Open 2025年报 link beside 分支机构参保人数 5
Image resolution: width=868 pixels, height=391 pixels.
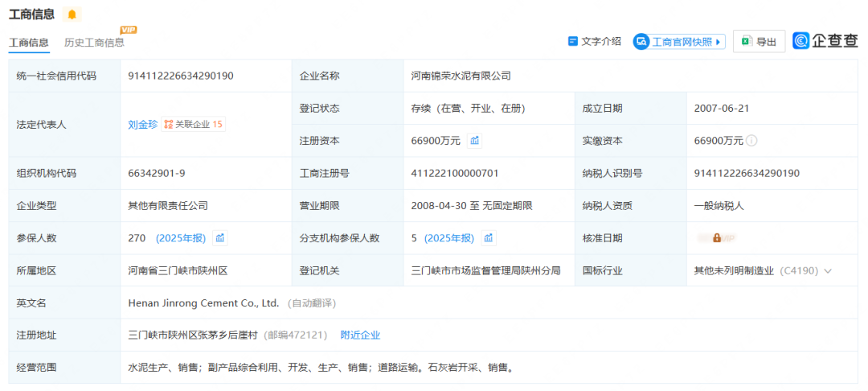449,238
